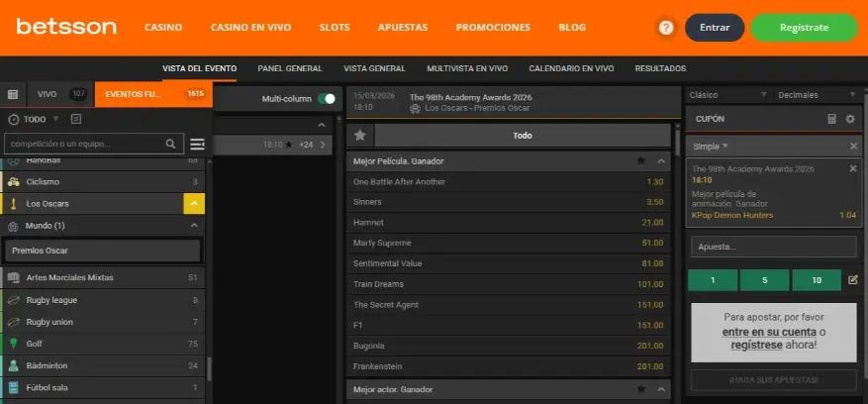The width and height of the screenshot is (868, 404).
Task: Select the Todo markets tab
Action: pos(523,136)
